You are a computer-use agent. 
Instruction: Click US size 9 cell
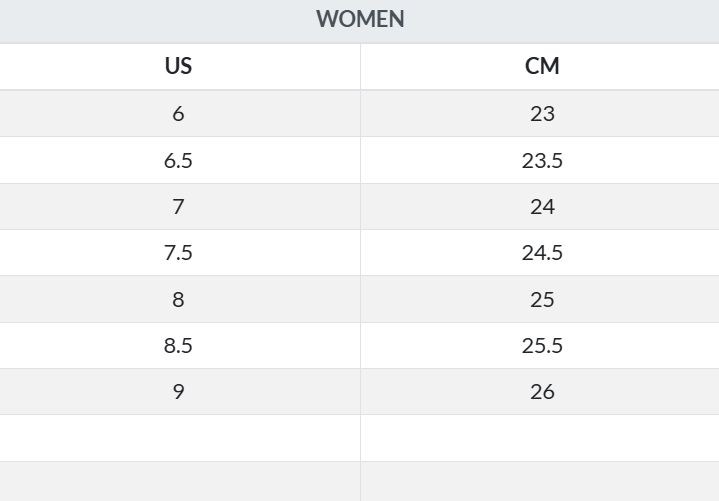[x=180, y=391]
